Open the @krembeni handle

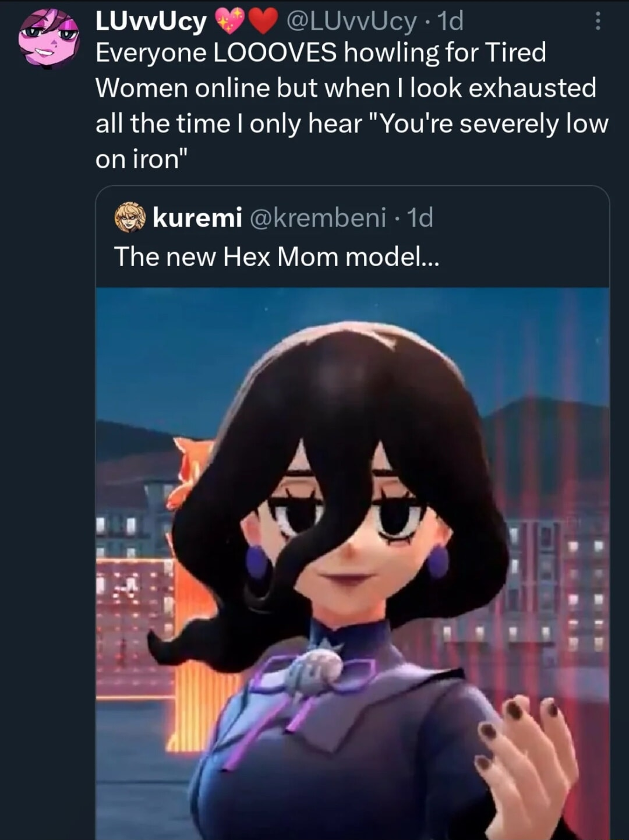tap(318, 218)
